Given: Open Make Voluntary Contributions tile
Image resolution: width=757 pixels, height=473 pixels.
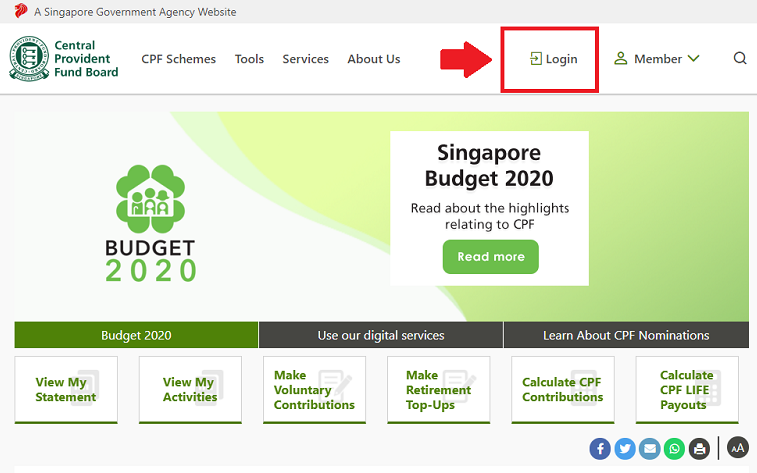Looking at the screenshot, I should [314, 390].
